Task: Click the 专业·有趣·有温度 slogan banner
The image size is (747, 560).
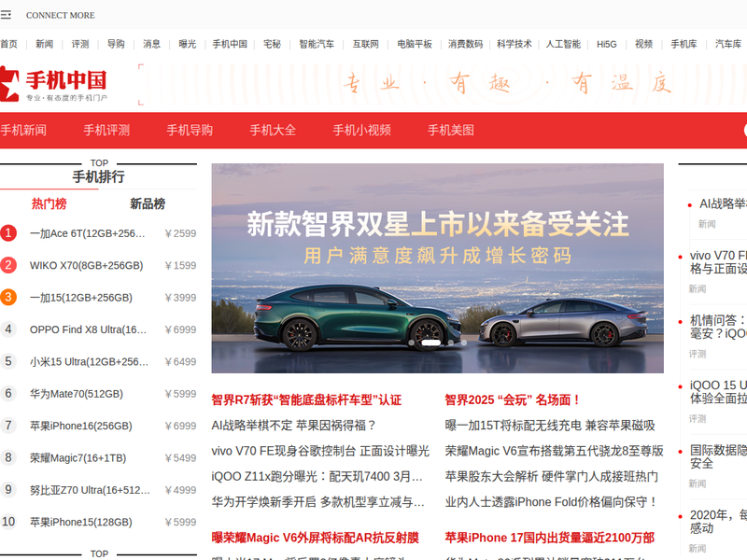Action: point(509,84)
